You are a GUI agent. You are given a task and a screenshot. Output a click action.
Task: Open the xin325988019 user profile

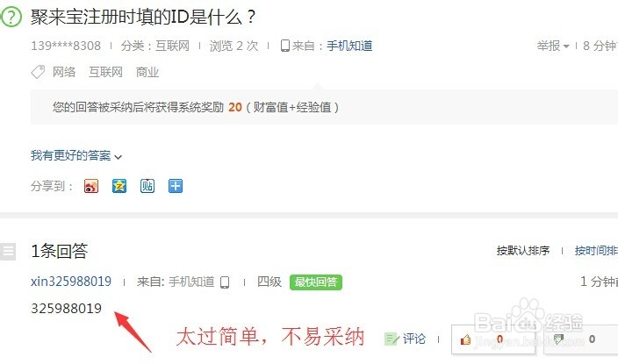[71, 282]
